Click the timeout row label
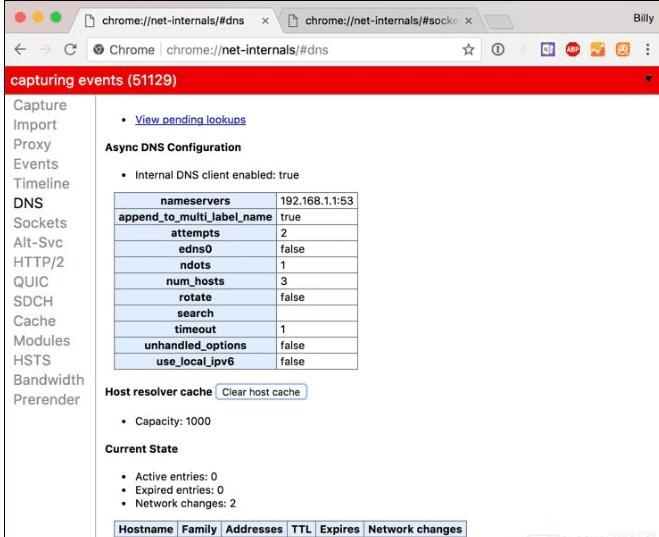The width and height of the screenshot is (659, 537). pos(195,329)
